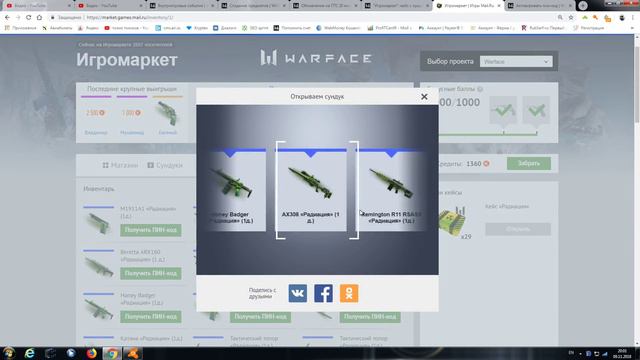The width and height of the screenshot is (640, 360).
Task: Open the zoom icon in the address bar
Action: point(560,18)
